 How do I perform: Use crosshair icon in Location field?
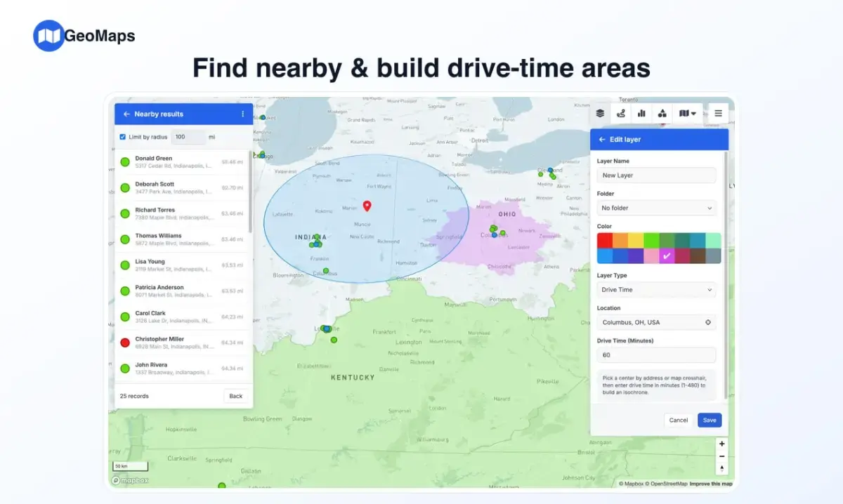[x=708, y=323]
